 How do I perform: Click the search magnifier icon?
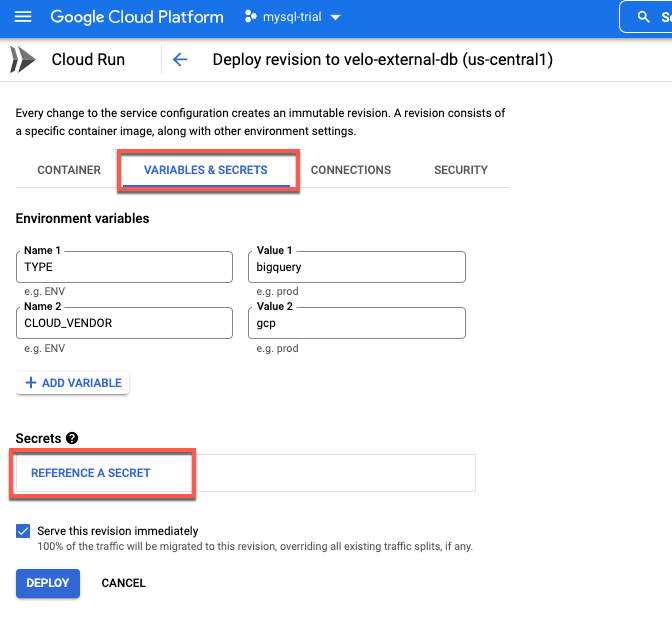[x=643, y=17]
